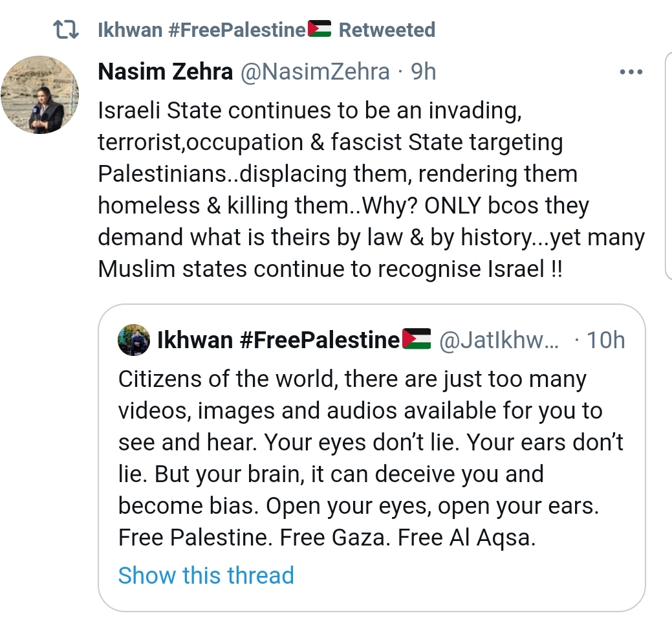Click quoted line "Free Palestine. Free Gaza."
The width and height of the screenshot is (672, 618).
pyautogui.click(x=327, y=538)
